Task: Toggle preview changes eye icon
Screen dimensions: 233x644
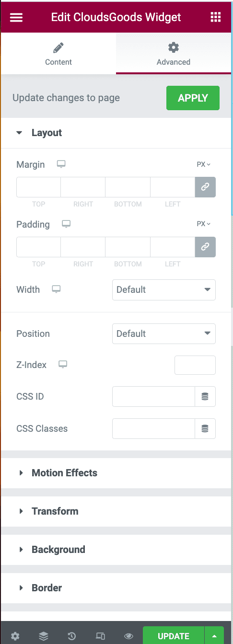Action: [128, 636]
